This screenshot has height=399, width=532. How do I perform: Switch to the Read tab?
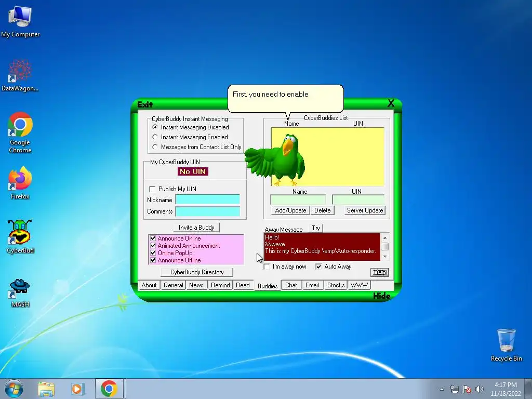click(243, 285)
